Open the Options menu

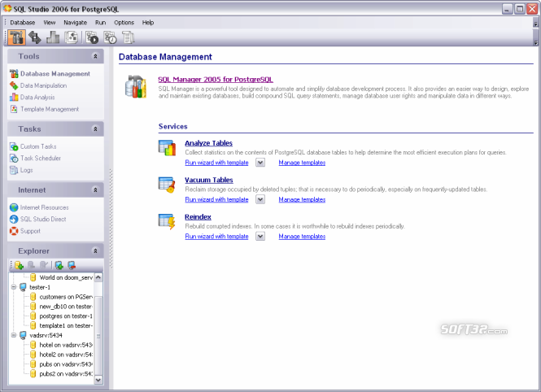124,23
